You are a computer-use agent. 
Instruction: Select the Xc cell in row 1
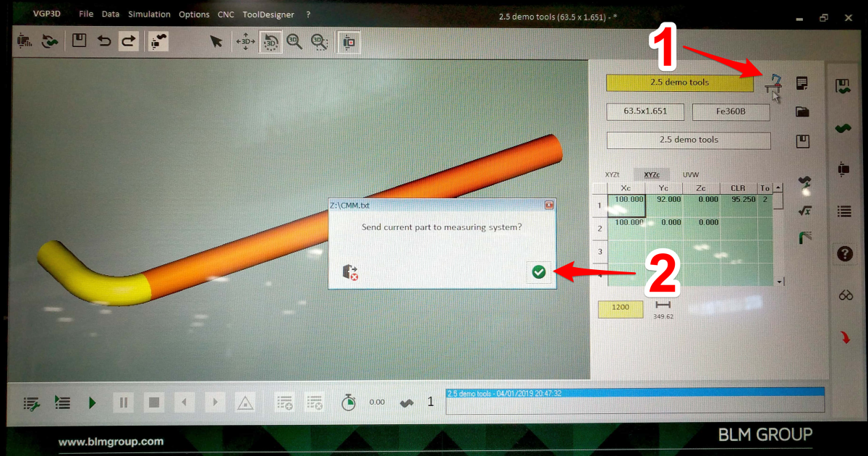[x=626, y=203]
